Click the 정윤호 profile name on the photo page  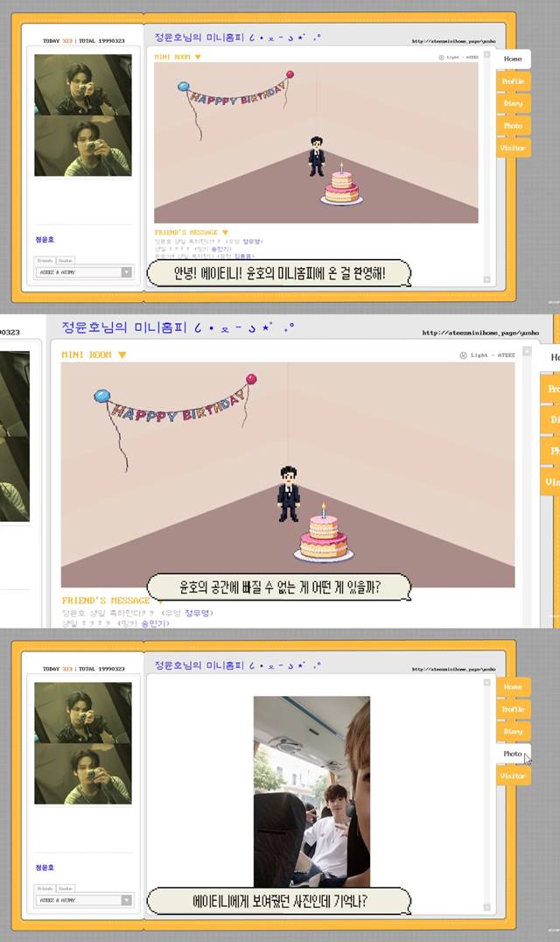45,868
